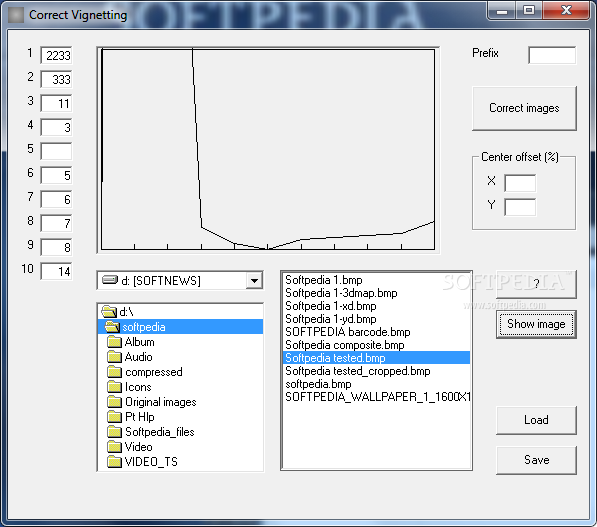
Task: Click the window title bar icon
Action: [x=16, y=15]
